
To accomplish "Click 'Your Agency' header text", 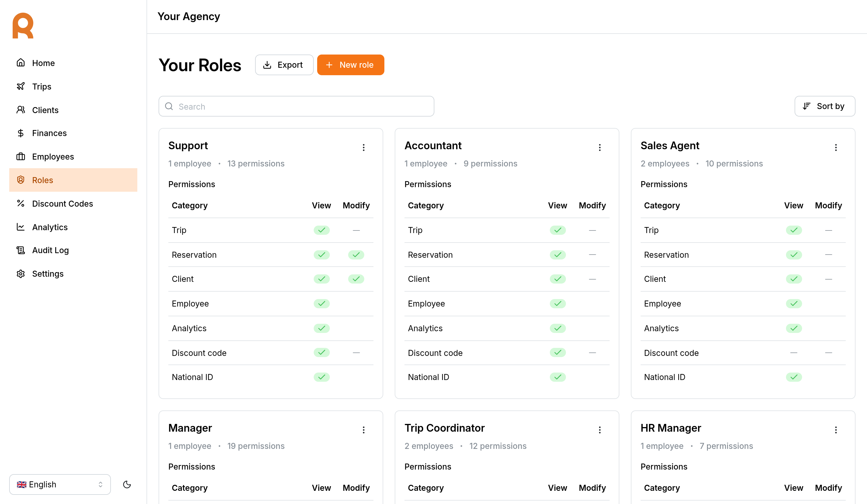I will (x=188, y=16).
